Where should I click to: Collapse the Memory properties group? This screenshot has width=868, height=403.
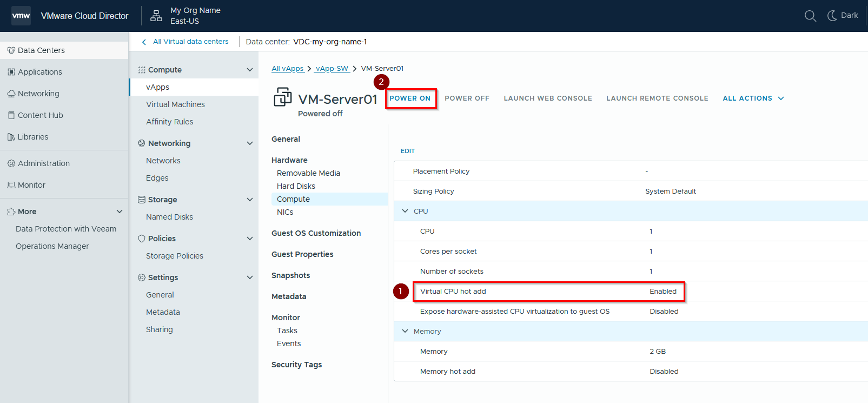[405, 331]
